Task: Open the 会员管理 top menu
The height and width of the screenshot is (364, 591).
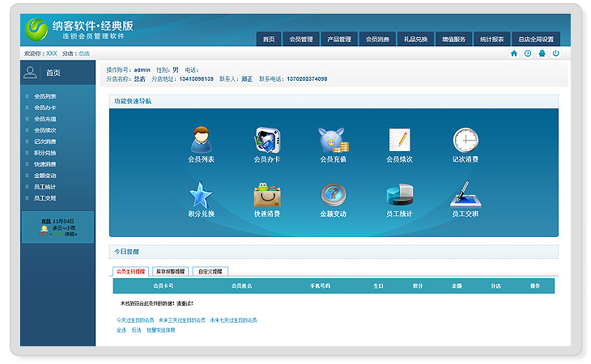Action: coord(301,39)
